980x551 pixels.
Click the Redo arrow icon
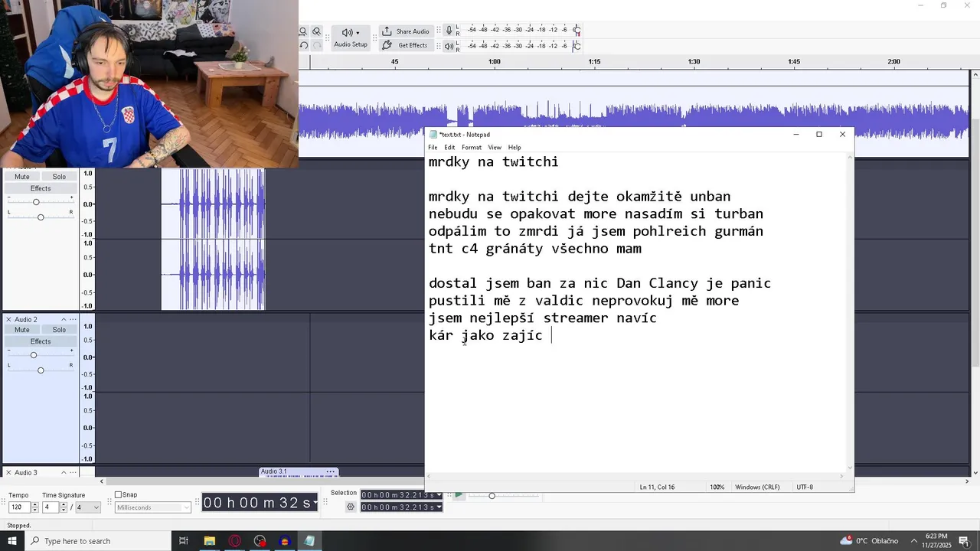316,45
